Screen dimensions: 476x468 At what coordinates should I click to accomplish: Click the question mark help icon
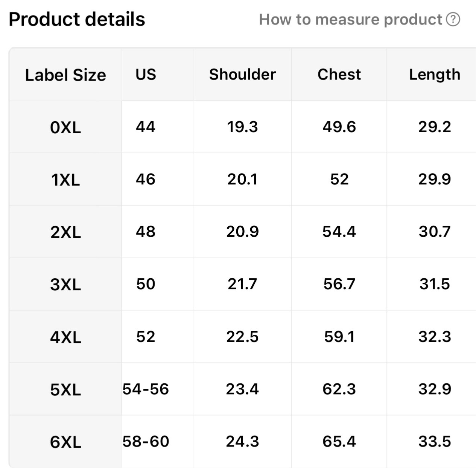[453, 19]
